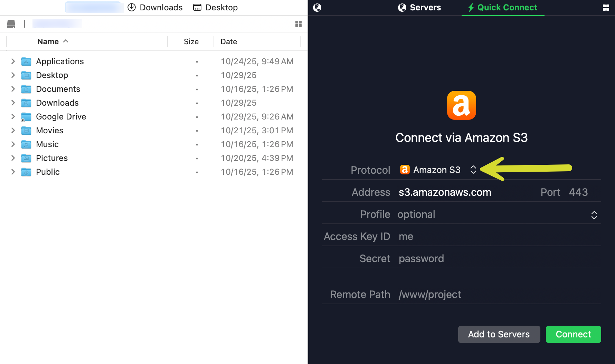Sort the list by Size column
The width and height of the screenshot is (615, 364).
pos(191,42)
